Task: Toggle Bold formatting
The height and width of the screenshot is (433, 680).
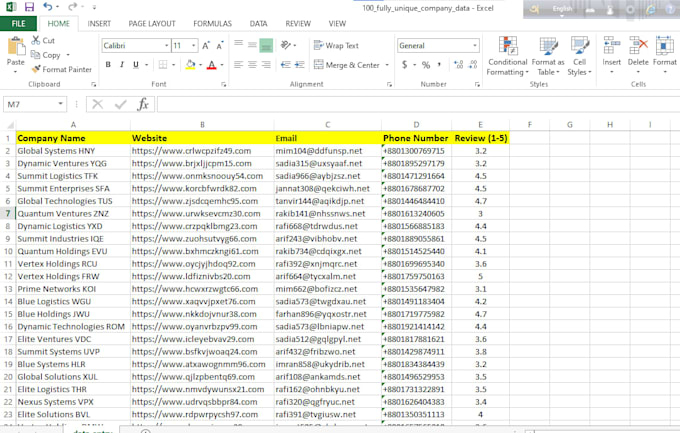Action: (x=108, y=65)
